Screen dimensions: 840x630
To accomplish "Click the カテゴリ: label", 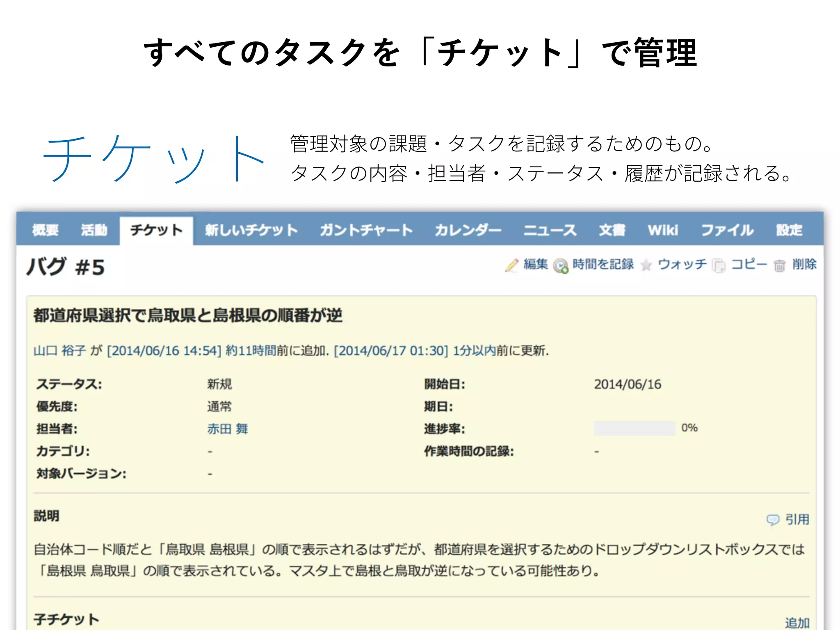I will click(x=63, y=451).
